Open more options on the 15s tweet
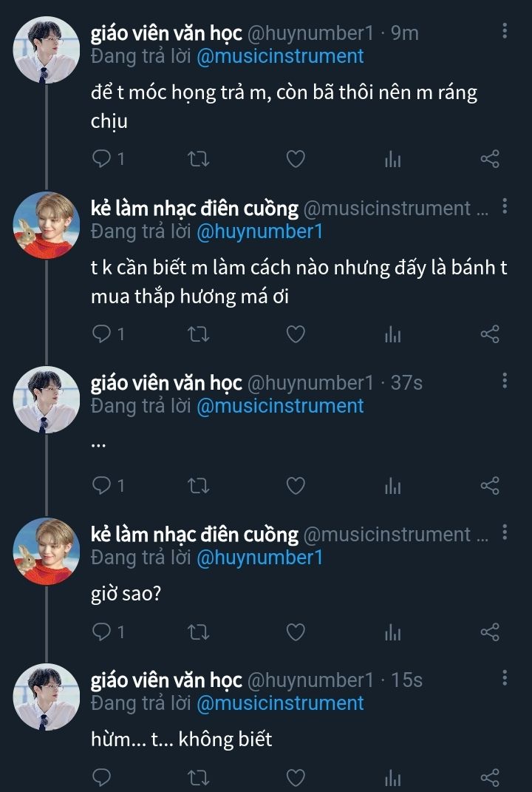 tap(505, 677)
